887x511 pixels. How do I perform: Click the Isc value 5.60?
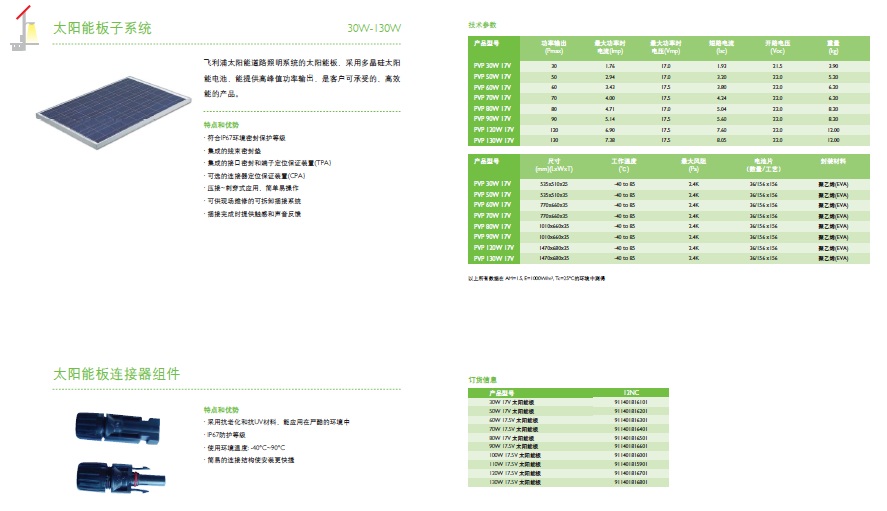click(722, 119)
